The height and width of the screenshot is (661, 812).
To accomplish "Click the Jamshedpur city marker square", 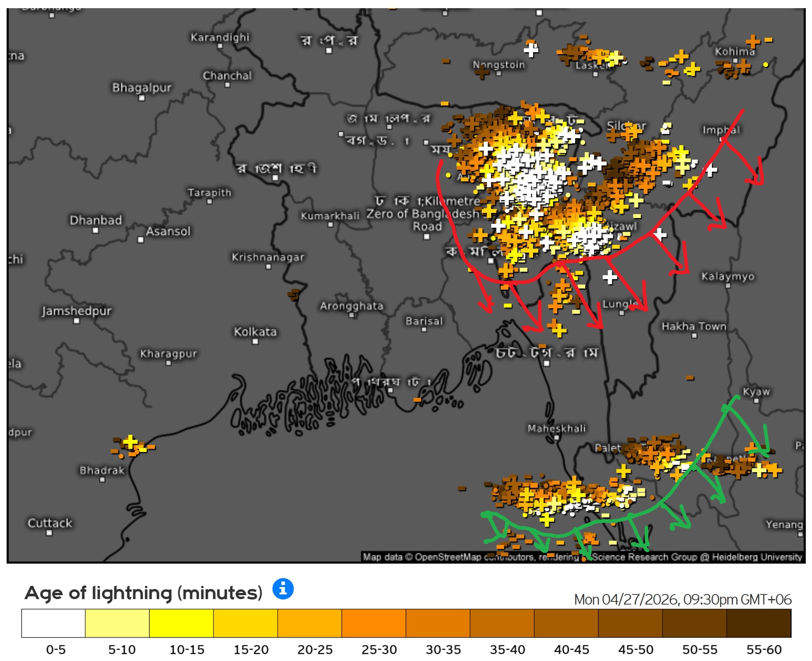I will pyautogui.click(x=77, y=321).
